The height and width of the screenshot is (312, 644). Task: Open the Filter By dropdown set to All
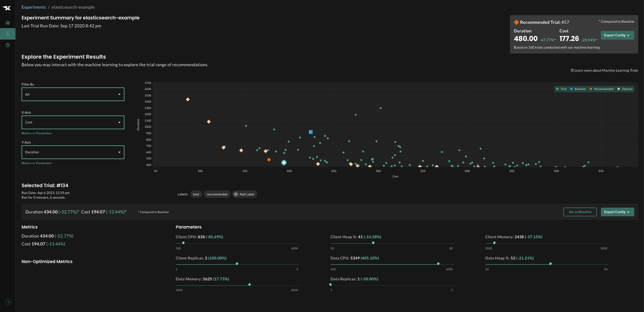pyautogui.click(x=73, y=94)
